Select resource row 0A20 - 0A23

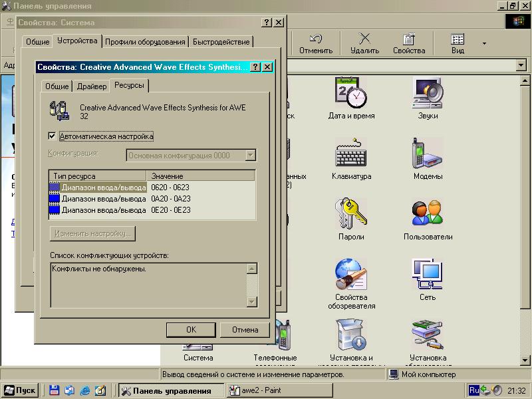click(x=152, y=198)
